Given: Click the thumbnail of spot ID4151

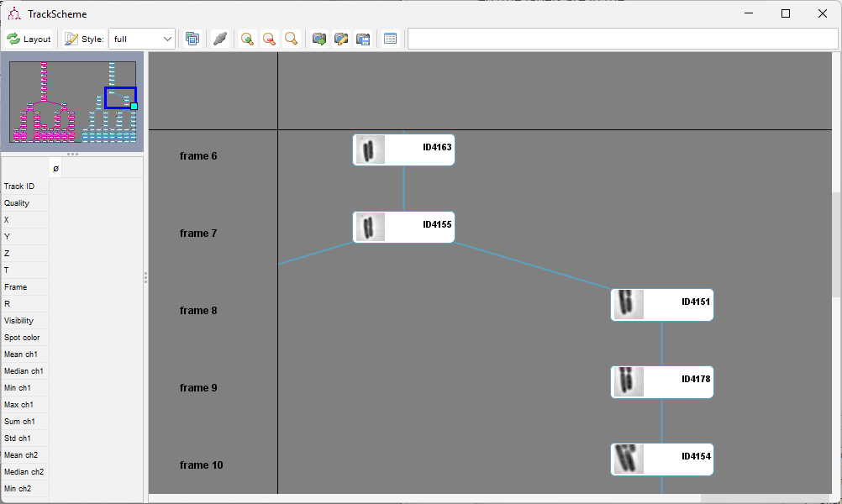Looking at the screenshot, I should (x=629, y=304).
